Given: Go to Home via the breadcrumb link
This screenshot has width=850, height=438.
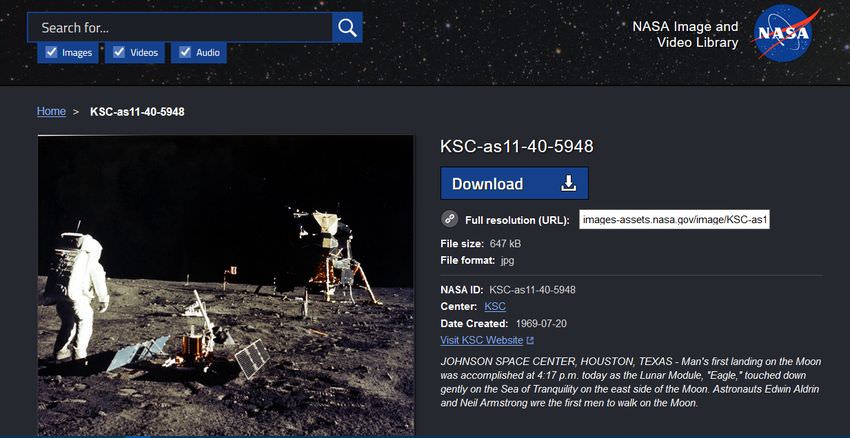Looking at the screenshot, I should coord(51,112).
